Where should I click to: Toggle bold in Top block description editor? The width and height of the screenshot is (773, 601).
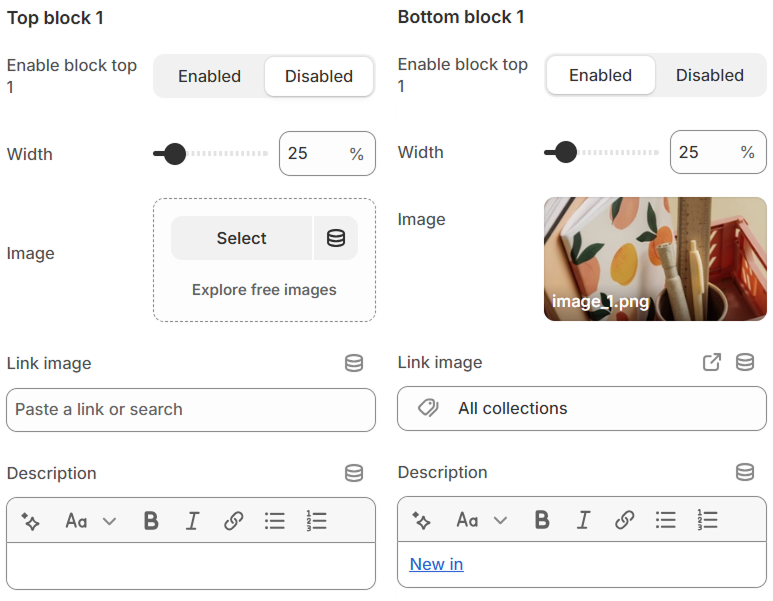[151, 521]
